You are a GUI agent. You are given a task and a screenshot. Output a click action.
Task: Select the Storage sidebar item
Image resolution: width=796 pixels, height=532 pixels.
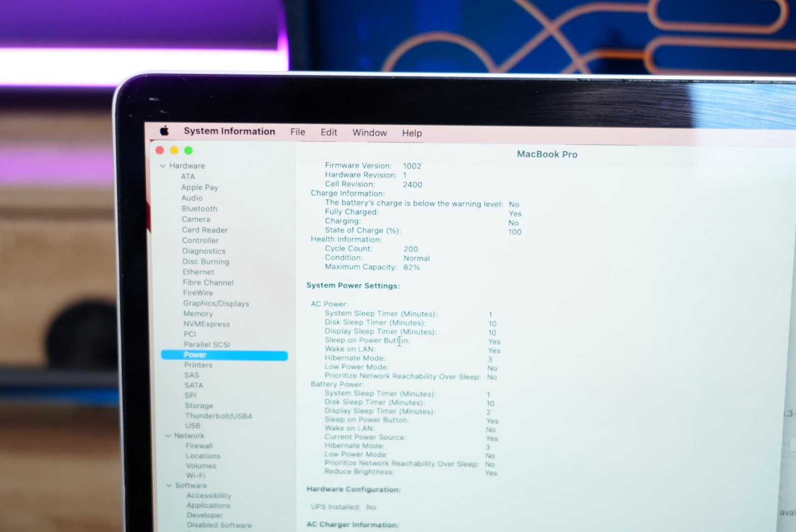[199, 405]
